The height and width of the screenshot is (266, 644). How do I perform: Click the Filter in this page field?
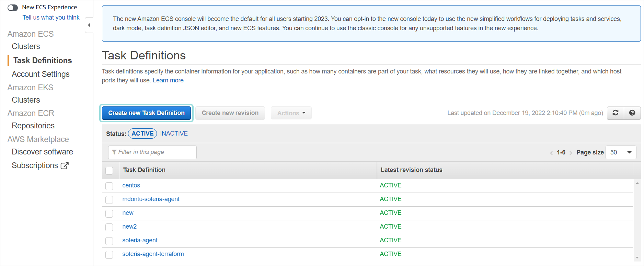coord(152,152)
